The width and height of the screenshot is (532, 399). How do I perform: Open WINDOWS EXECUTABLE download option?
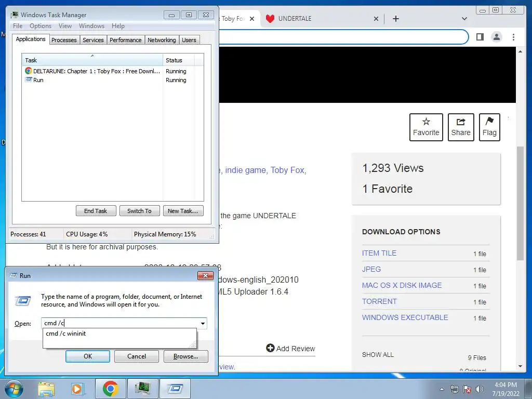tap(405, 317)
